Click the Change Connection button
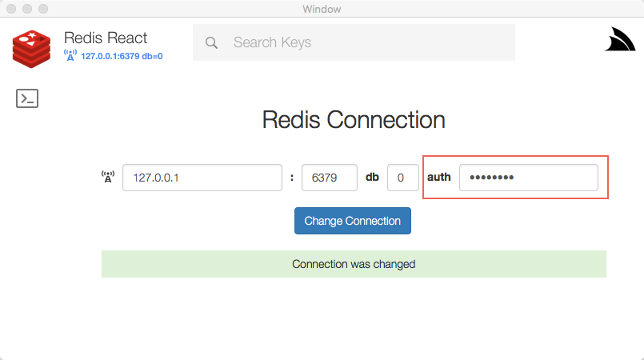644x360 pixels. pos(353,221)
